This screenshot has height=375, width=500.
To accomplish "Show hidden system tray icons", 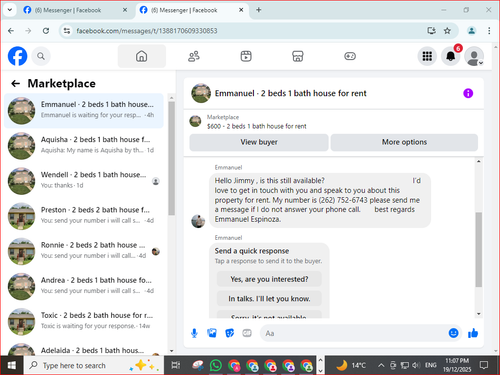I will point(381,365).
